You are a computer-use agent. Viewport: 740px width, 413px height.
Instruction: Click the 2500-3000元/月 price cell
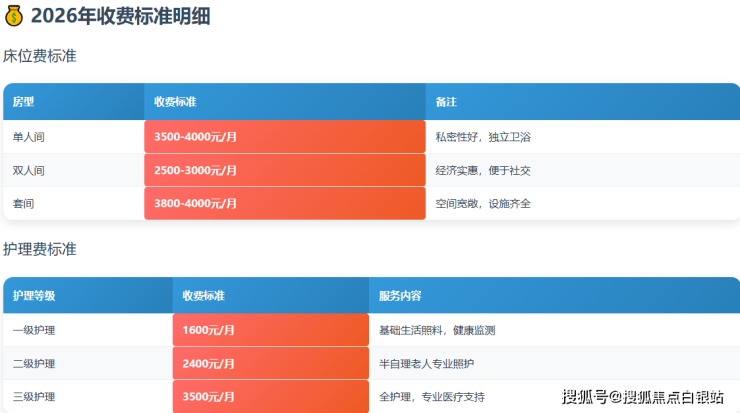click(195, 170)
